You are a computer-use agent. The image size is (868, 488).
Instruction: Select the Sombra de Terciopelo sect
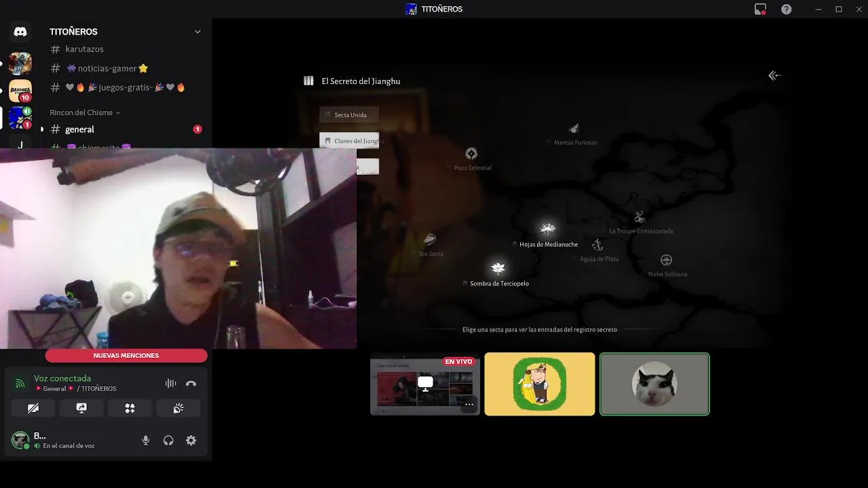(x=498, y=274)
